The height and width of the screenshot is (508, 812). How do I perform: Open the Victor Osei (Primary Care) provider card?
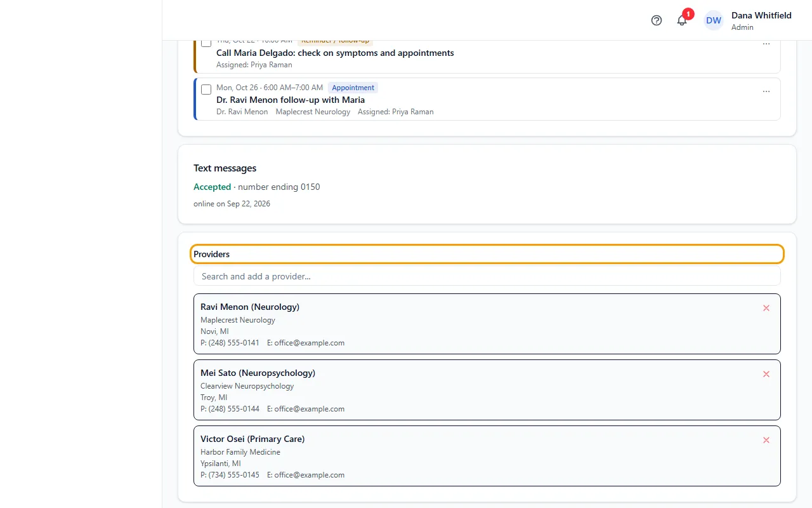487,456
